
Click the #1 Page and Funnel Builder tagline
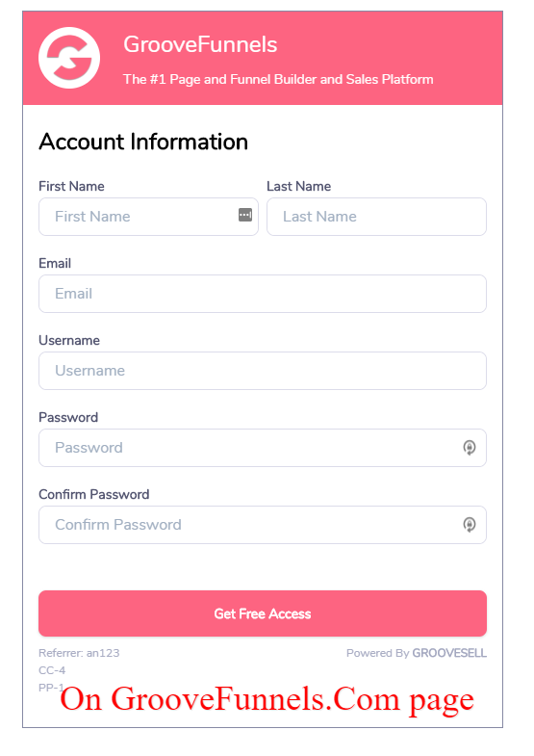coord(278,79)
